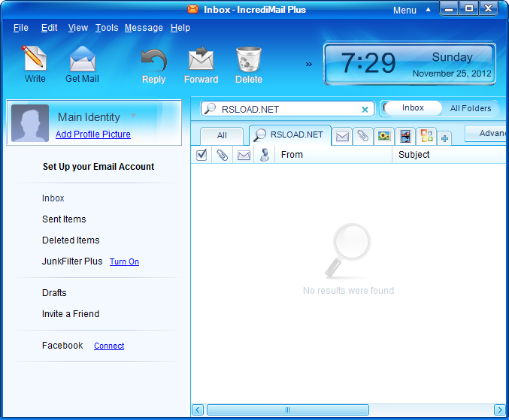509x420 pixels.
Task: Maximize the IncrediMail window
Action: 468,8
